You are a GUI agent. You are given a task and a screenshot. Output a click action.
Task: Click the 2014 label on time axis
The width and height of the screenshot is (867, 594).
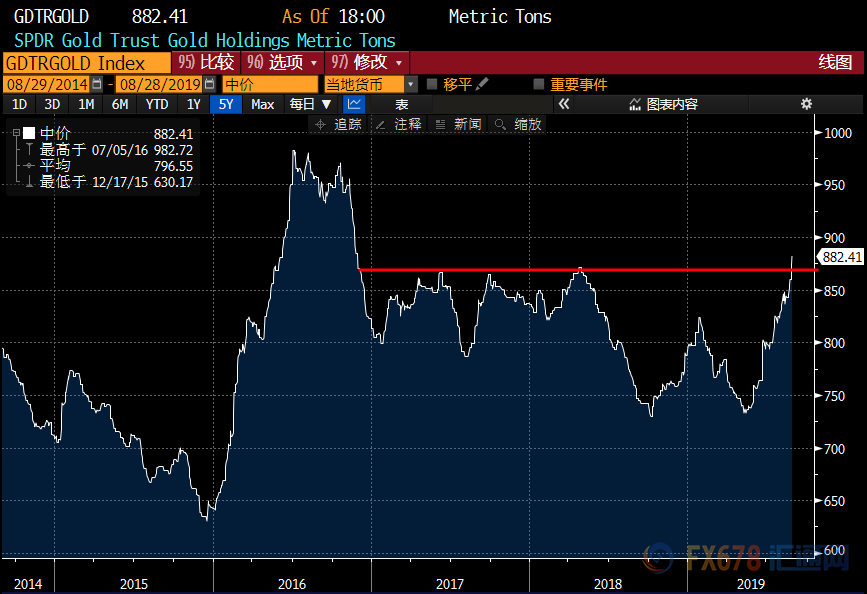pos(28,584)
